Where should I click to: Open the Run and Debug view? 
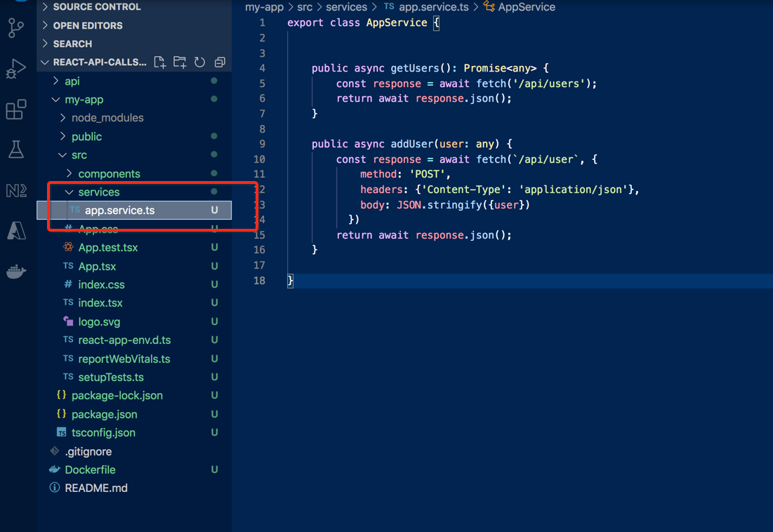pos(17,69)
